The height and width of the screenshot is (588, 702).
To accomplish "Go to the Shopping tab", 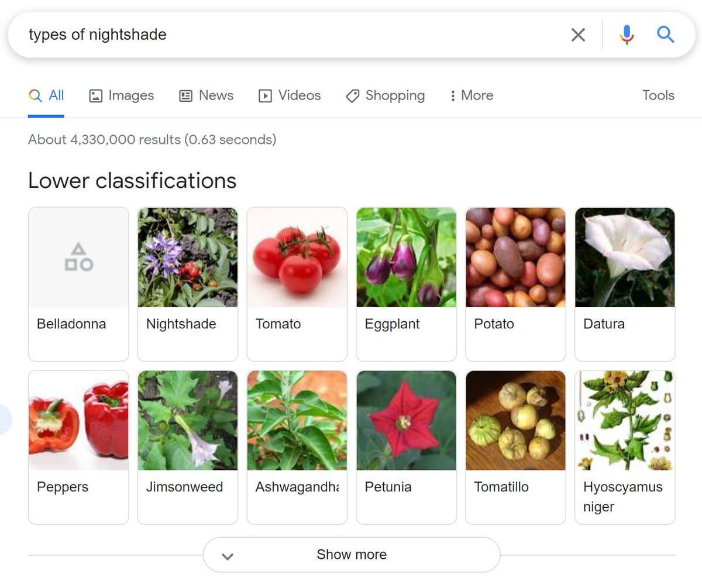I will [386, 95].
